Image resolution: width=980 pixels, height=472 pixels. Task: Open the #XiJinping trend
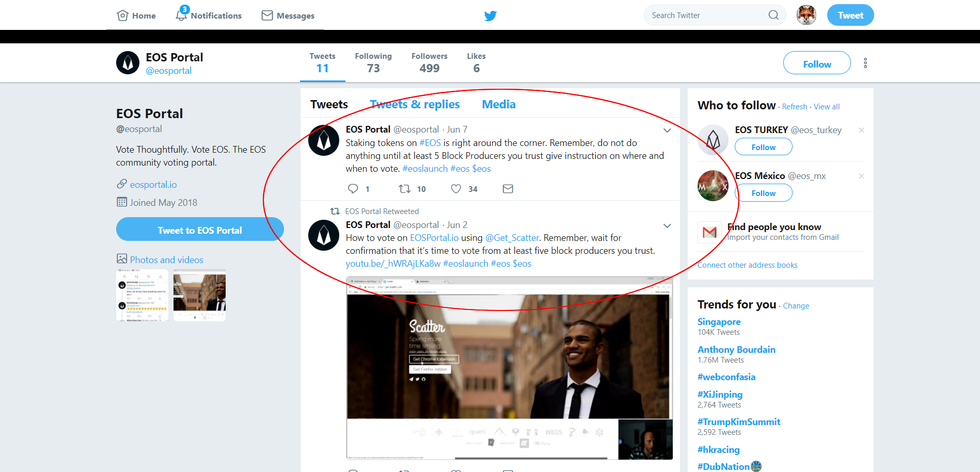coord(720,395)
